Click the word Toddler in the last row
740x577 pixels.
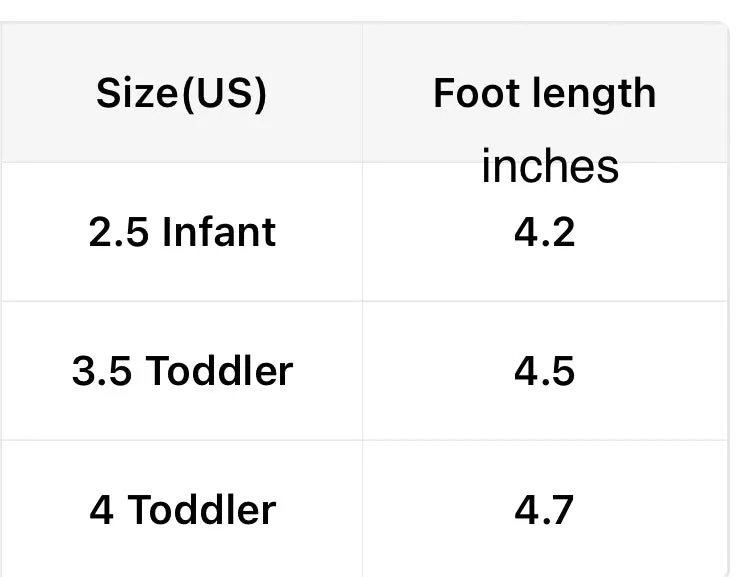tap(201, 510)
